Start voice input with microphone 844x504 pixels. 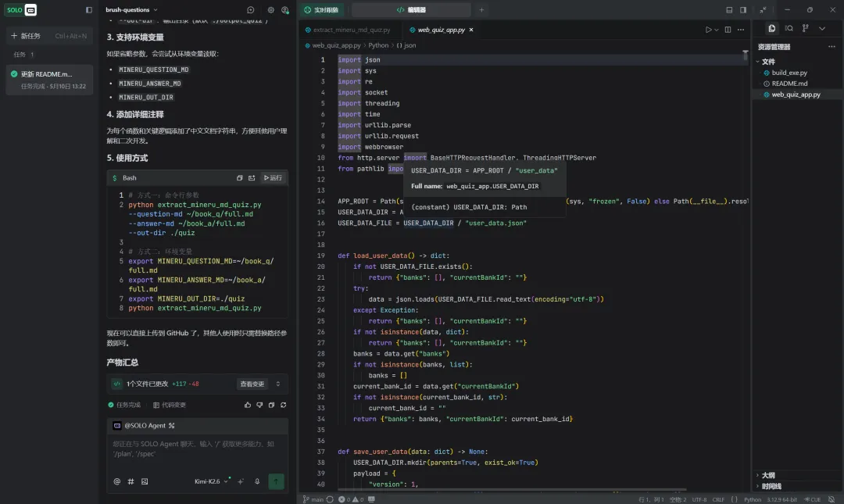point(257,481)
